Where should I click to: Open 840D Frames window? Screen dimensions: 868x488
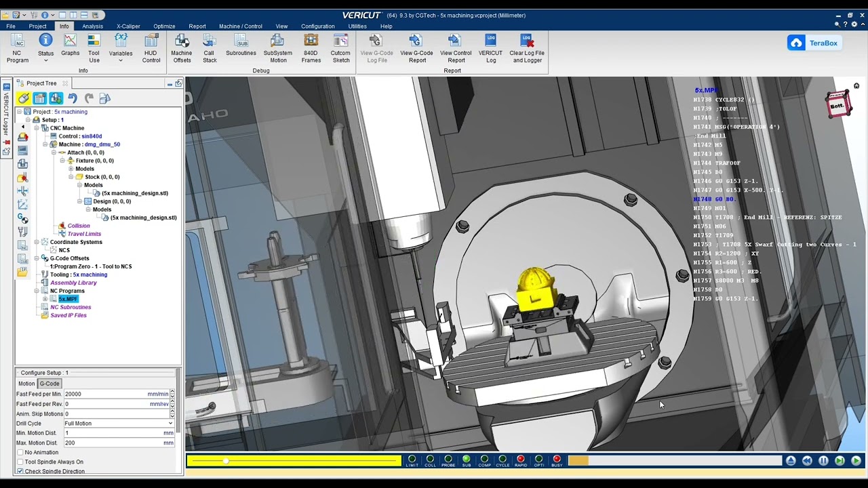click(311, 49)
